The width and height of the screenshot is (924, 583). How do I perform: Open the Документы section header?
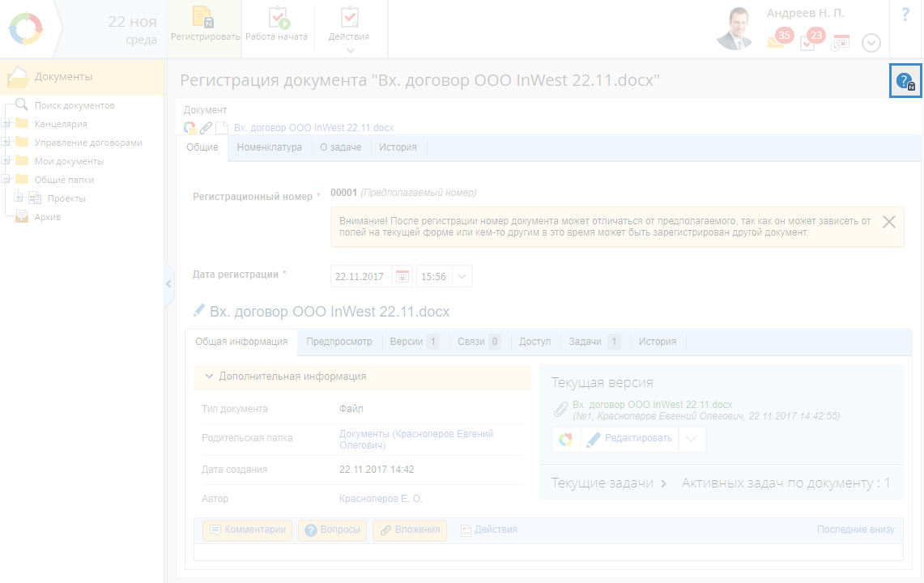(x=82, y=77)
